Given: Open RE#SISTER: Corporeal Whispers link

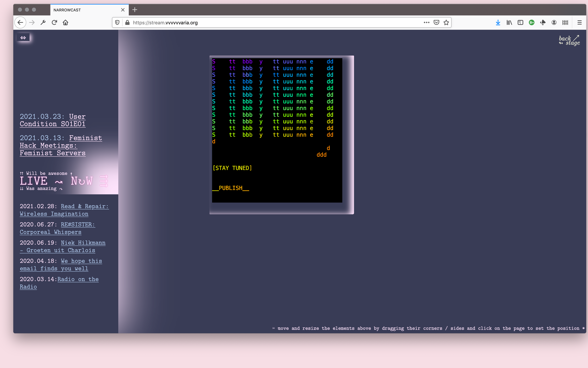Looking at the screenshot, I should (x=57, y=228).
